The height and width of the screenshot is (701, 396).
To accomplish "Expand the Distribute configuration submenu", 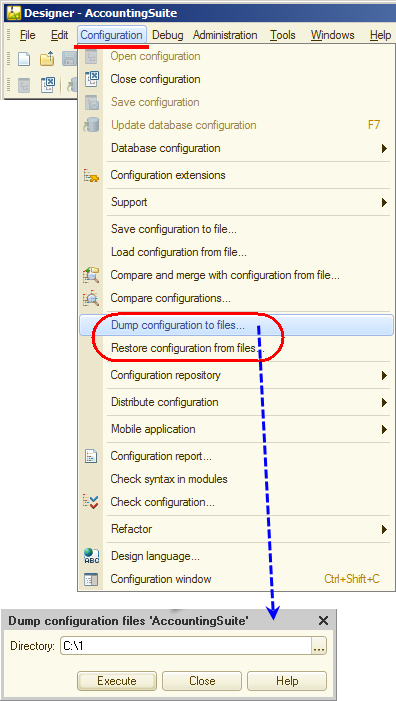I will click(384, 402).
